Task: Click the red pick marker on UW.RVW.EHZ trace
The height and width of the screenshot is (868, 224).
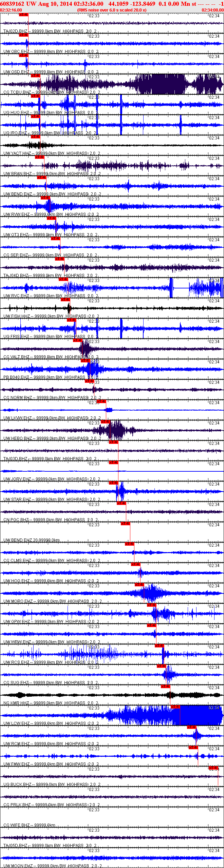Action: point(45,198)
